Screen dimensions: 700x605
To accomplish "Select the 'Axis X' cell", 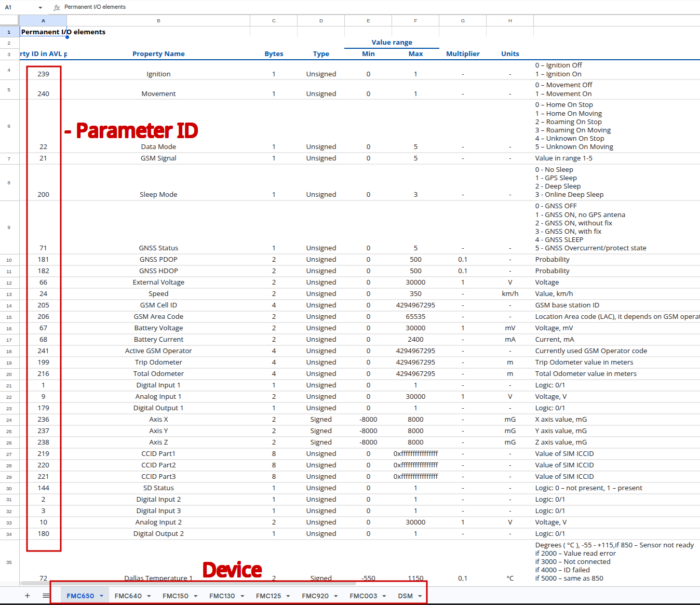I will click(158, 420).
